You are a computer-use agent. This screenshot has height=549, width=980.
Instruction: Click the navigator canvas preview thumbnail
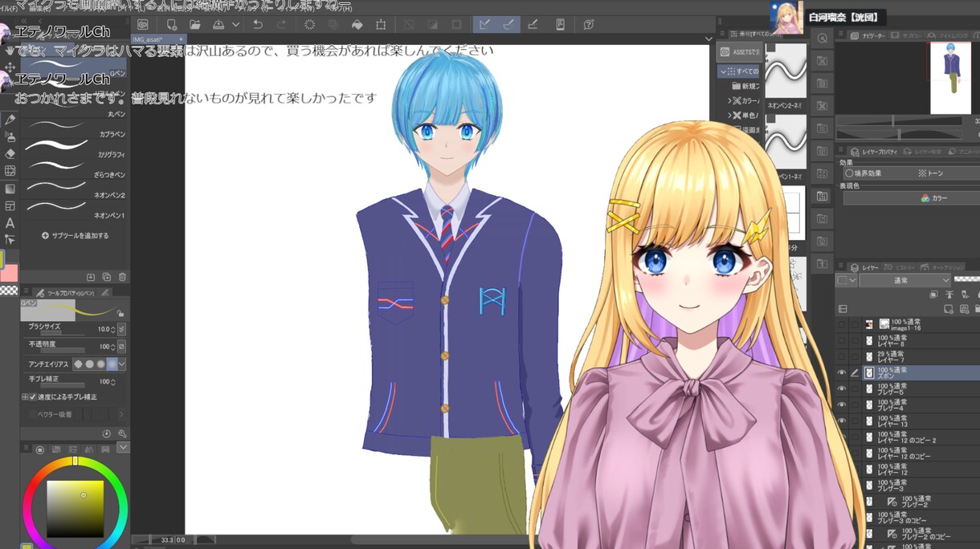click(949, 78)
